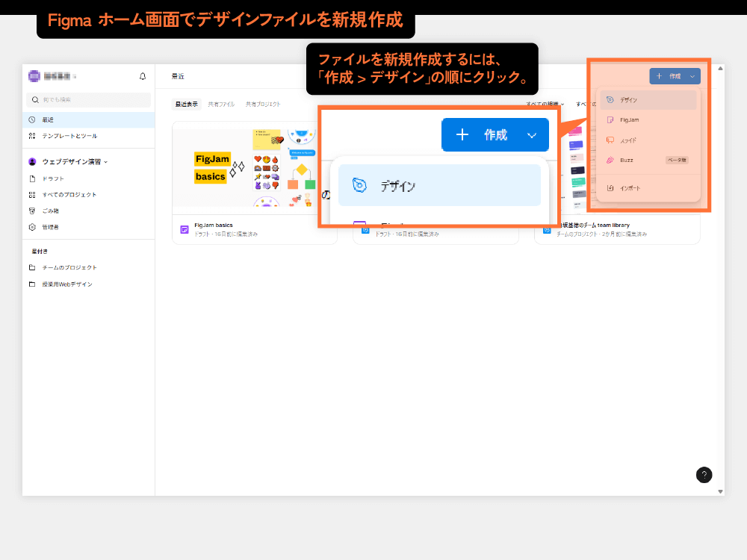Image resolution: width=747 pixels, height=560 pixels.
Task: Open the すべての組織 filter dropdown
Action: point(545,105)
